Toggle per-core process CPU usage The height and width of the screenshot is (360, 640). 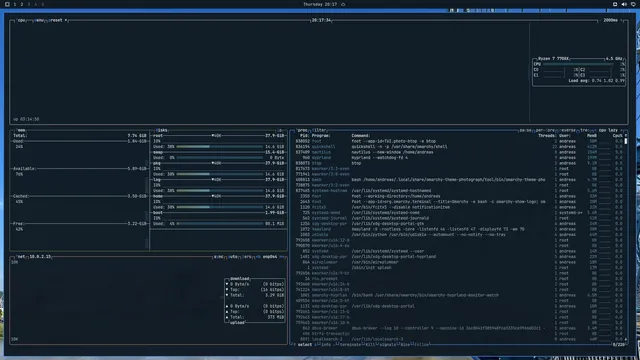click(x=545, y=130)
